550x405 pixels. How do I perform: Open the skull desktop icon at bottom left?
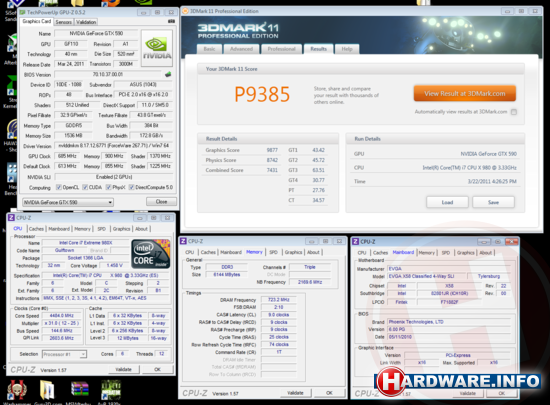pos(17,390)
